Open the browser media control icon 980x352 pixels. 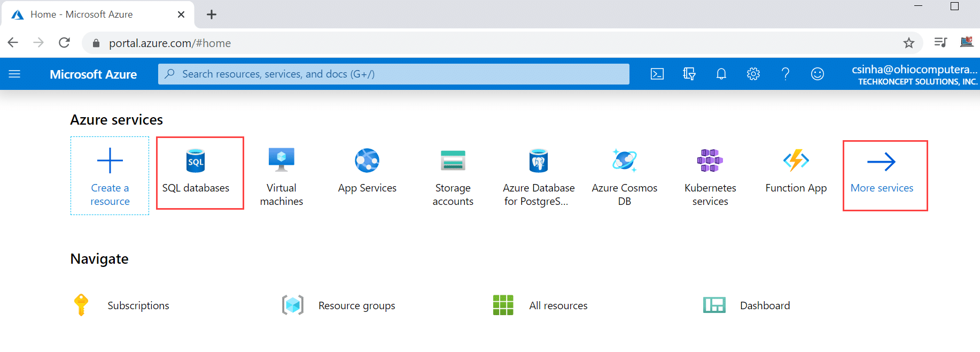(940, 43)
